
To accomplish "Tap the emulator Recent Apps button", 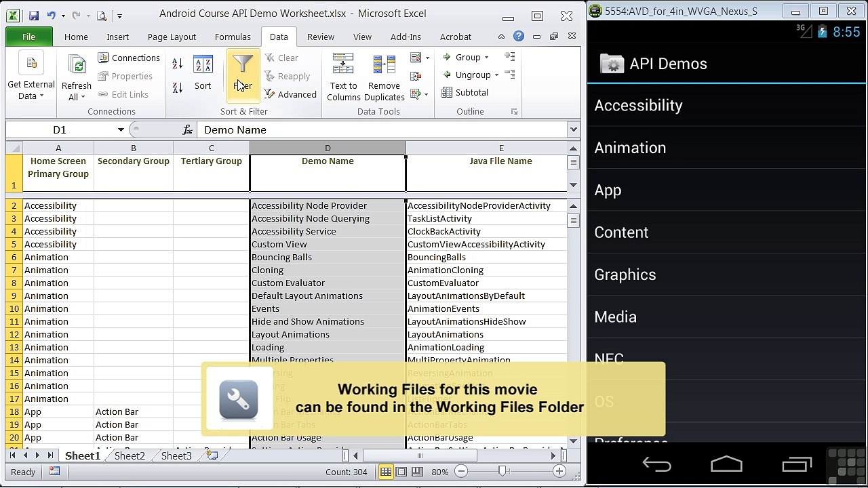I will (x=797, y=464).
